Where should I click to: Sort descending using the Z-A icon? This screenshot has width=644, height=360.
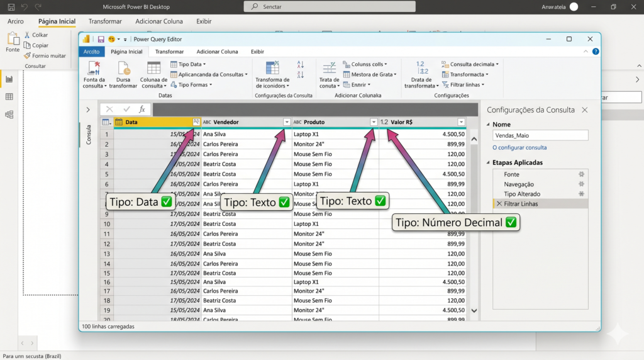(300, 75)
